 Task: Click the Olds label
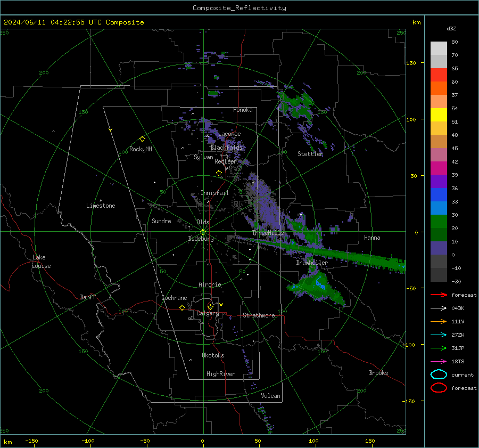(x=203, y=222)
